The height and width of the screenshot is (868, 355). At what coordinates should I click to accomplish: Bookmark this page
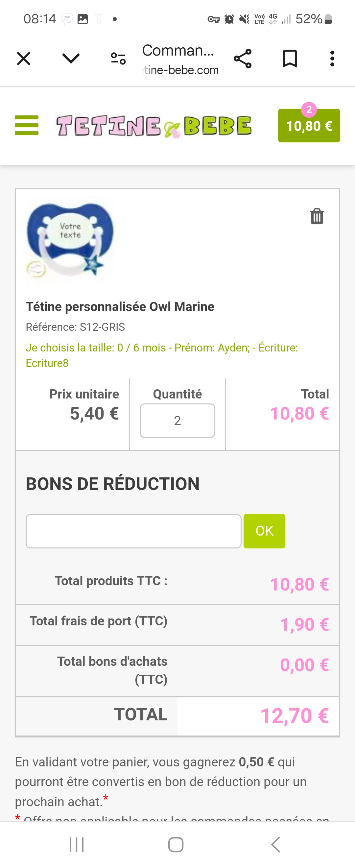290,59
